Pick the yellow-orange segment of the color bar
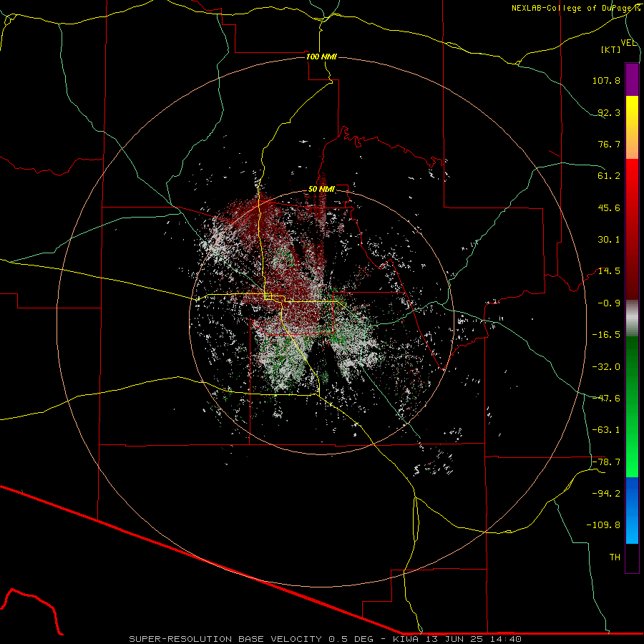The image size is (644, 644). [x=632, y=127]
